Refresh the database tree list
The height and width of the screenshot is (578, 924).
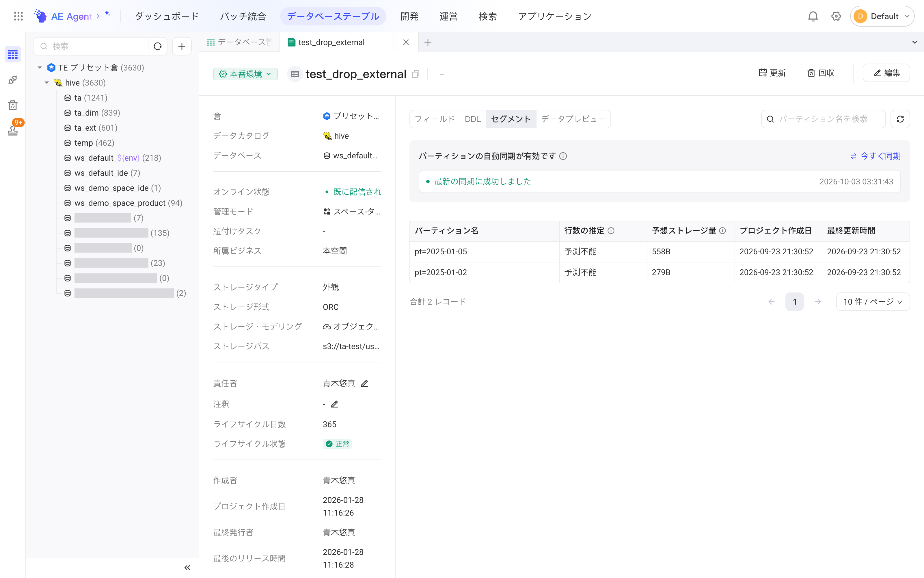(x=158, y=46)
